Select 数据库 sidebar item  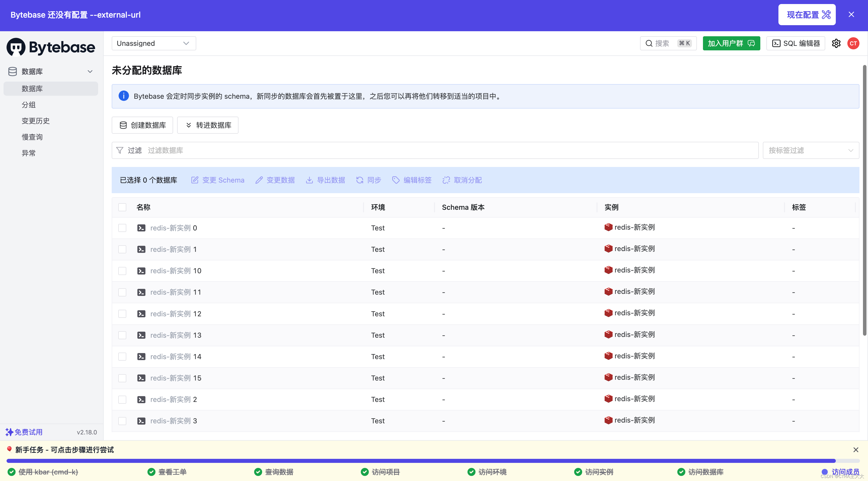point(51,88)
